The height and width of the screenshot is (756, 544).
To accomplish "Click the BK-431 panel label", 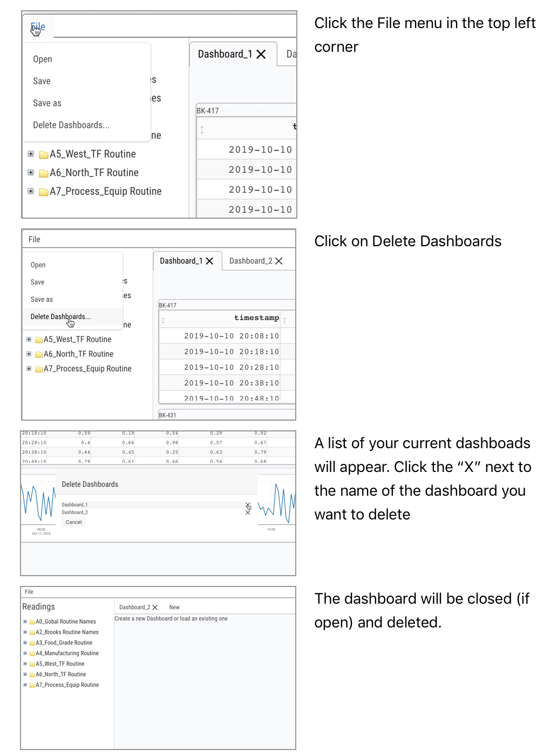I will [x=167, y=415].
